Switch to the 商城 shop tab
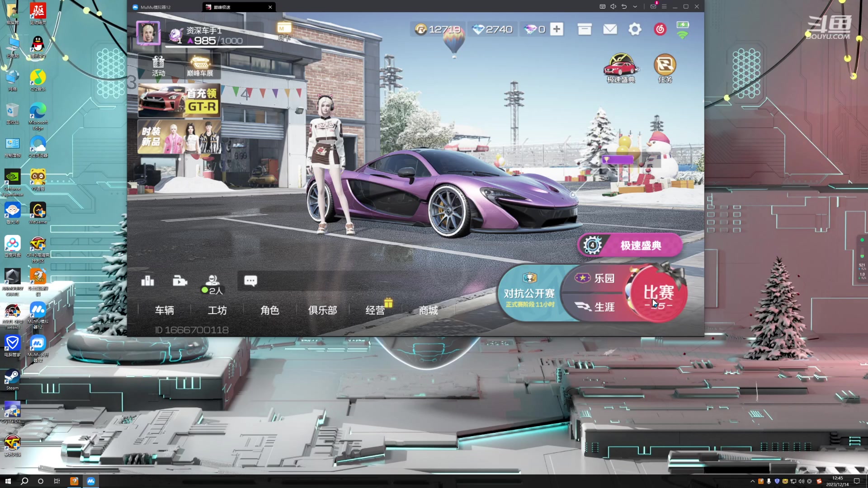The width and height of the screenshot is (868, 488). click(428, 310)
